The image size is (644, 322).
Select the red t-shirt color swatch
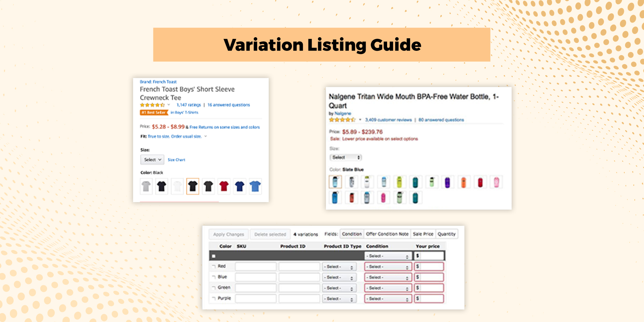(224, 186)
